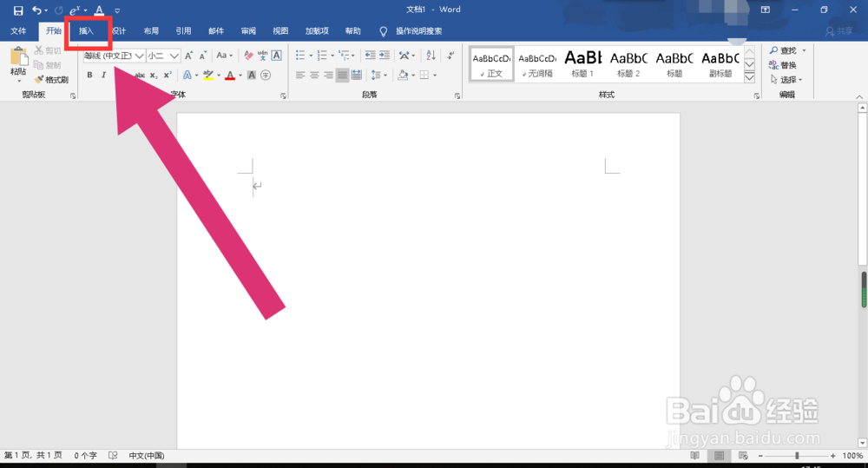The height and width of the screenshot is (468, 868).
Task: Expand the styles gallery with More arrow
Action: pyautogui.click(x=750, y=77)
